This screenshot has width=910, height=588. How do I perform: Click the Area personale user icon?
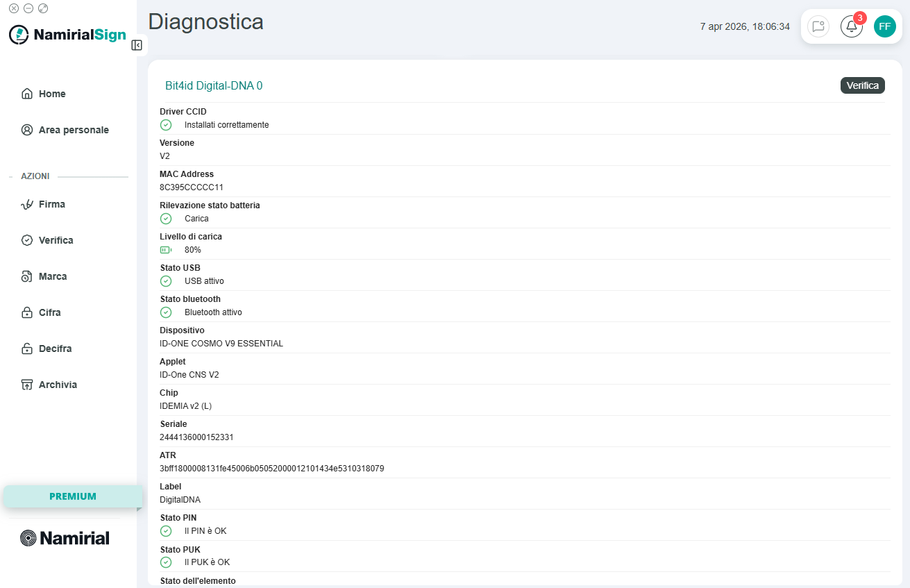(27, 130)
